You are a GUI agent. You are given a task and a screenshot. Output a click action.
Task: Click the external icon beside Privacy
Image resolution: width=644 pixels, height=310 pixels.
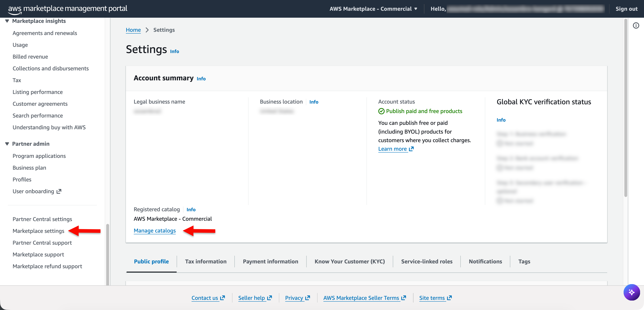click(308, 298)
